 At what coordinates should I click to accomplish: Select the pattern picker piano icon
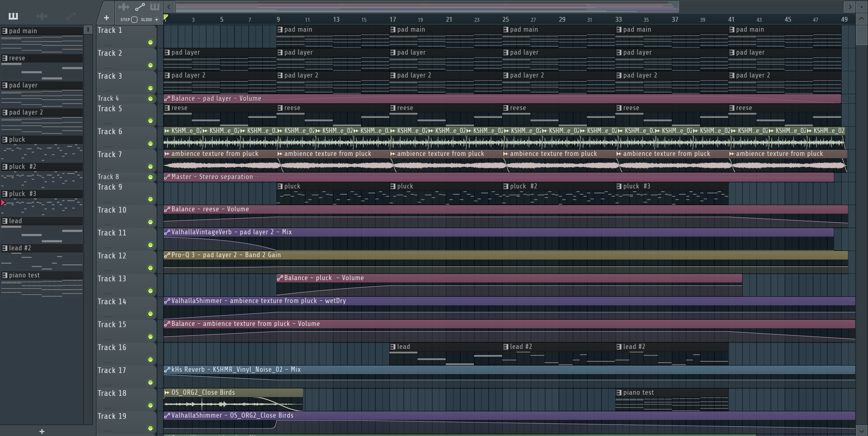(13, 16)
